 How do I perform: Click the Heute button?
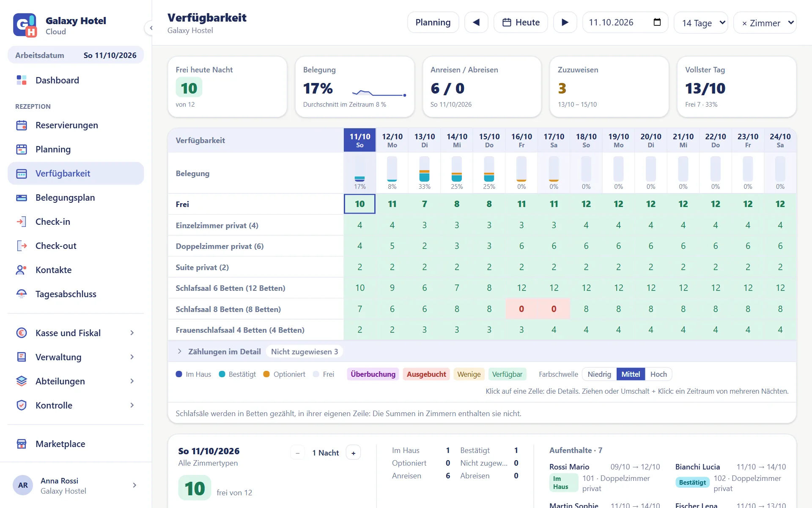[x=521, y=22]
